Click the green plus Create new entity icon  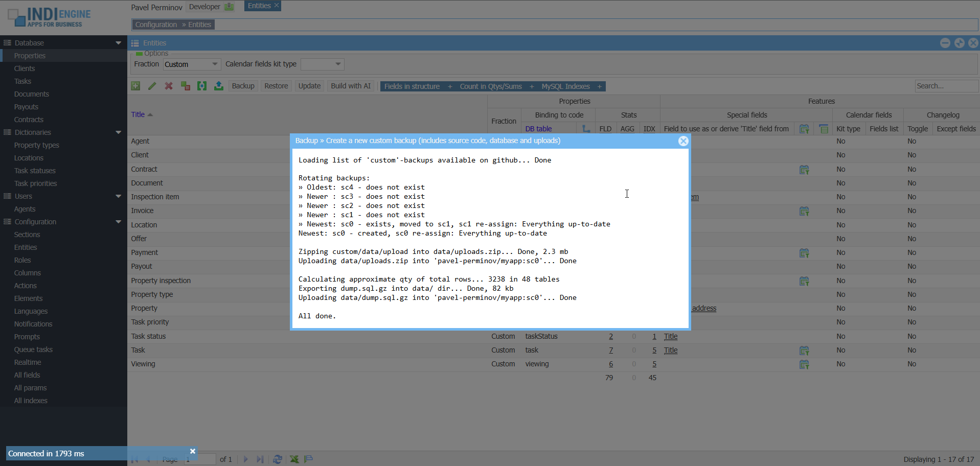[x=135, y=86]
